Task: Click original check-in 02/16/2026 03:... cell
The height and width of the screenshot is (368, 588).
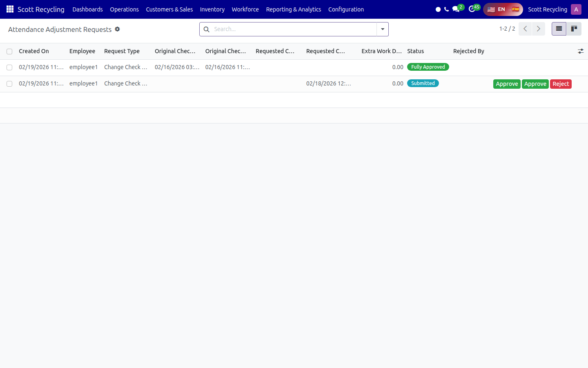Action: pyautogui.click(x=177, y=67)
